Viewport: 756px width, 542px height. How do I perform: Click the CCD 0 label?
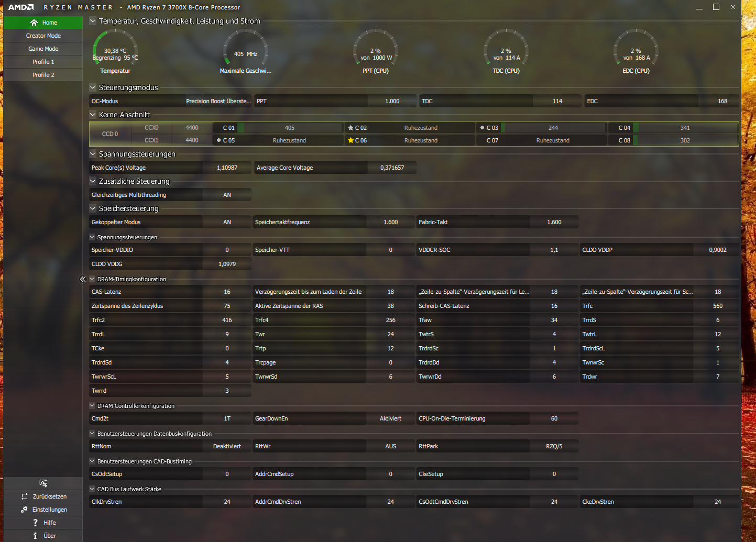(x=110, y=134)
